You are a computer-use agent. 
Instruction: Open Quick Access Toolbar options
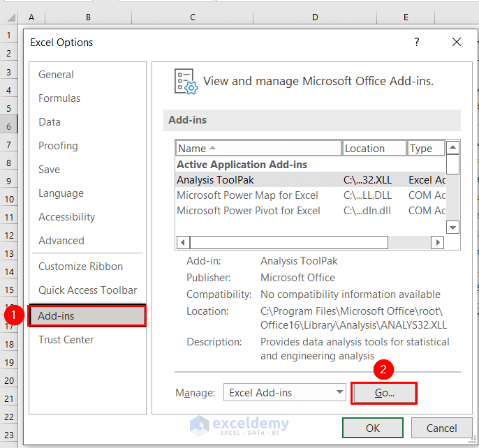pyautogui.click(x=88, y=290)
